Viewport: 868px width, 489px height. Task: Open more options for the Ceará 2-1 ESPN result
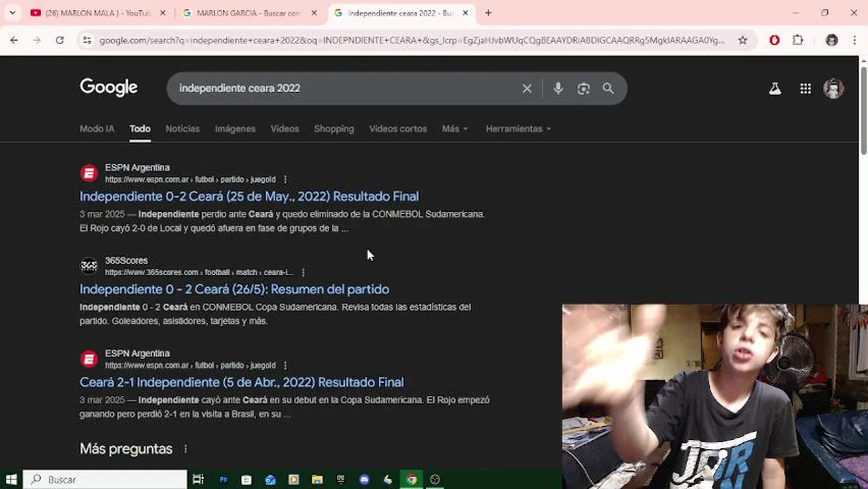(285, 365)
